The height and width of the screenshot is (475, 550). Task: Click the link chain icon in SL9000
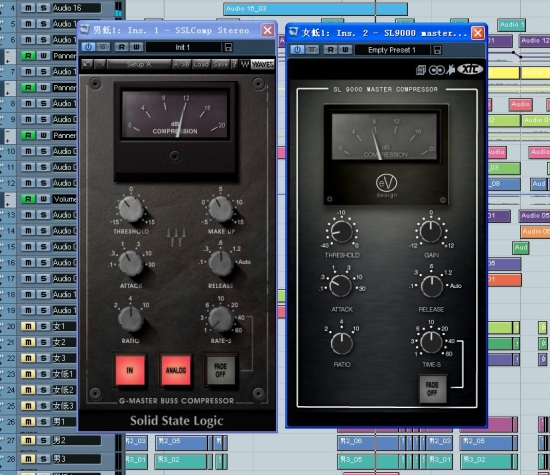[x=436, y=70]
